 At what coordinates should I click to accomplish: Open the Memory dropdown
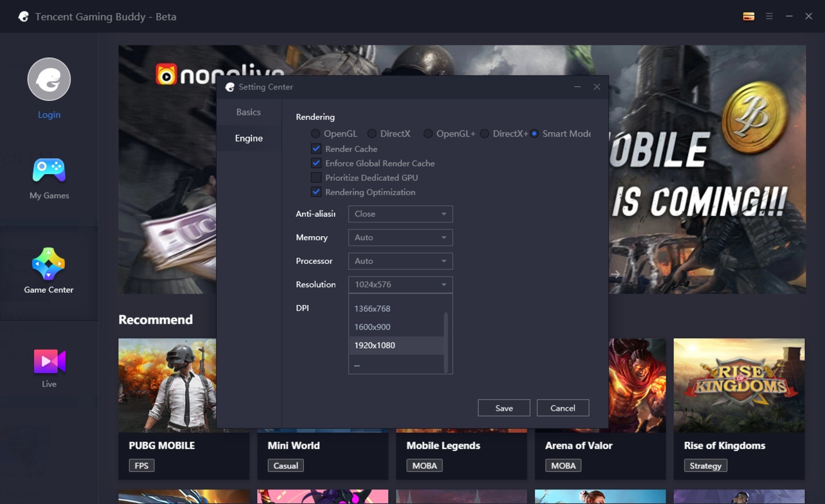coord(400,238)
